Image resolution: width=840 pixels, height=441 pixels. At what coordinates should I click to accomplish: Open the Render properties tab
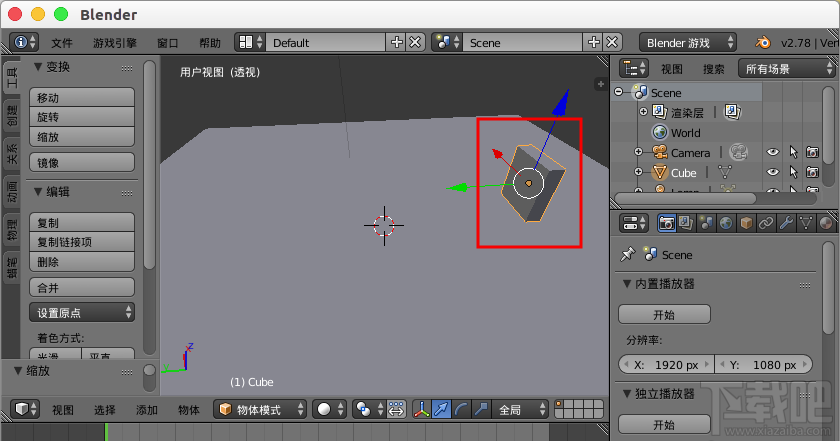pos(666,223)
